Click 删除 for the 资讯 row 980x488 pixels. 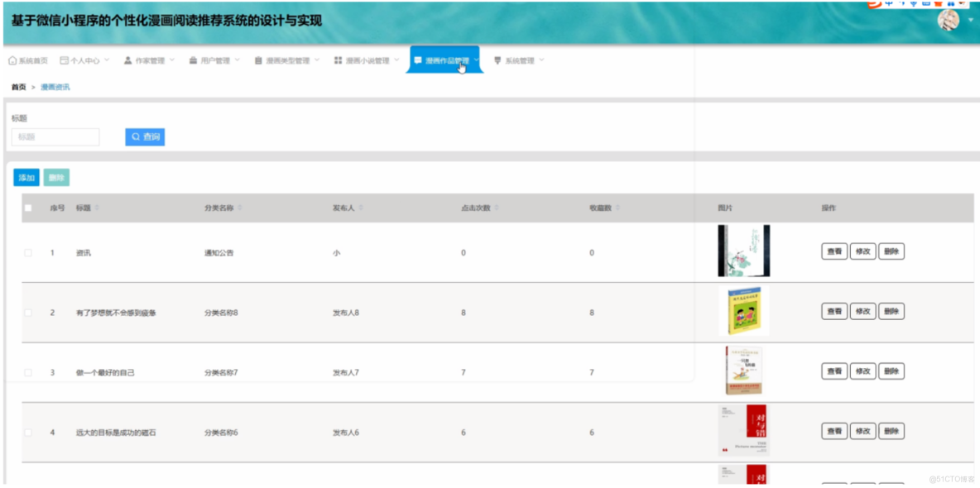(891, 251)
